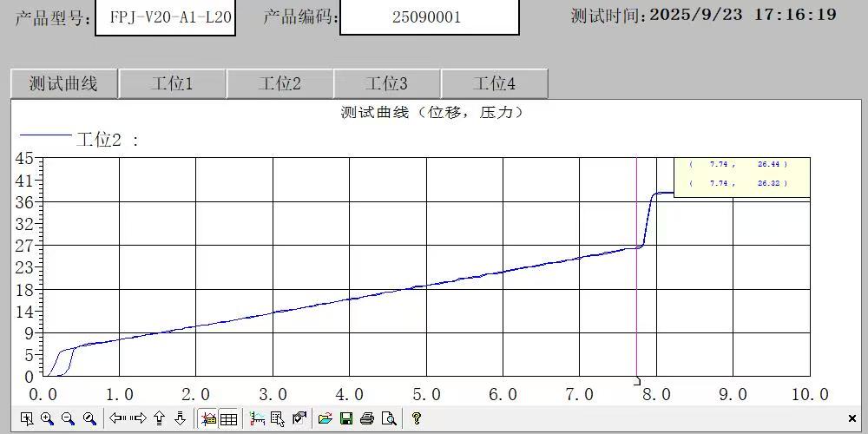Click the product model field FPJ-V20-A1-L20
The image size is (868, 434).
(166, 17)
